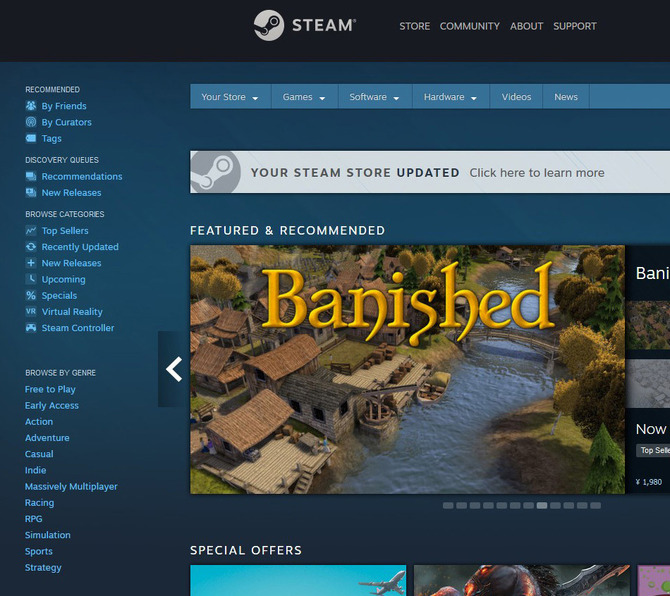Click the plus icon beside New Releases
The width and height of the screenshot is (670, 596).
click(x=31, y=263)
